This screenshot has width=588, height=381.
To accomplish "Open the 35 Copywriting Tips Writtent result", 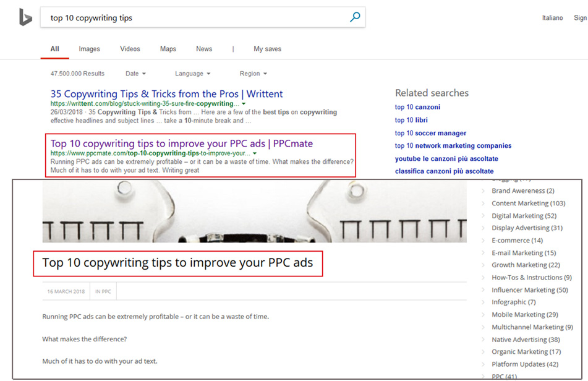I will pos(166,94).
